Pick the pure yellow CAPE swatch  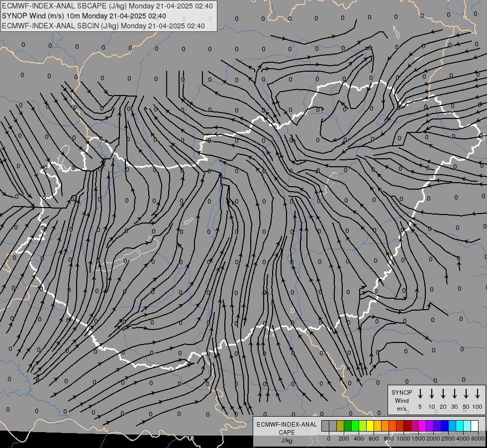pos(370,426)
